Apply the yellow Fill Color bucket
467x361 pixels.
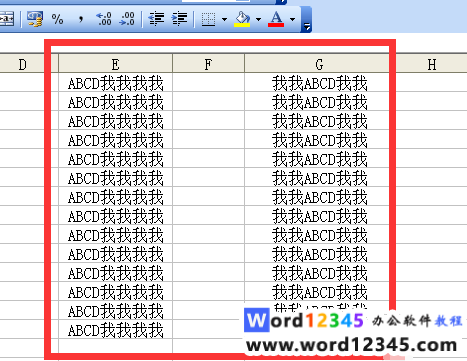pyautogui.click(x=242, y=19)
